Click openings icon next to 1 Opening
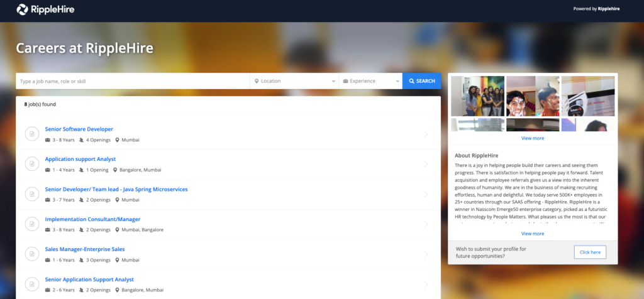This screenshot has height=299, width=644. point(81,170)
